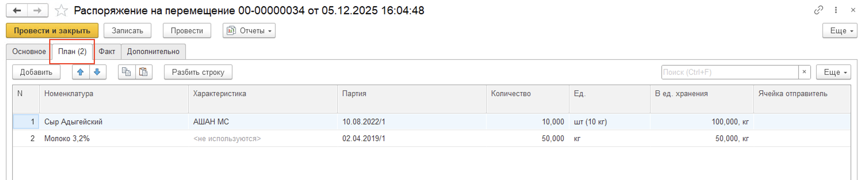Open the three-dot options menu
The image size is (868, 180).
click(x=836, y=10)
